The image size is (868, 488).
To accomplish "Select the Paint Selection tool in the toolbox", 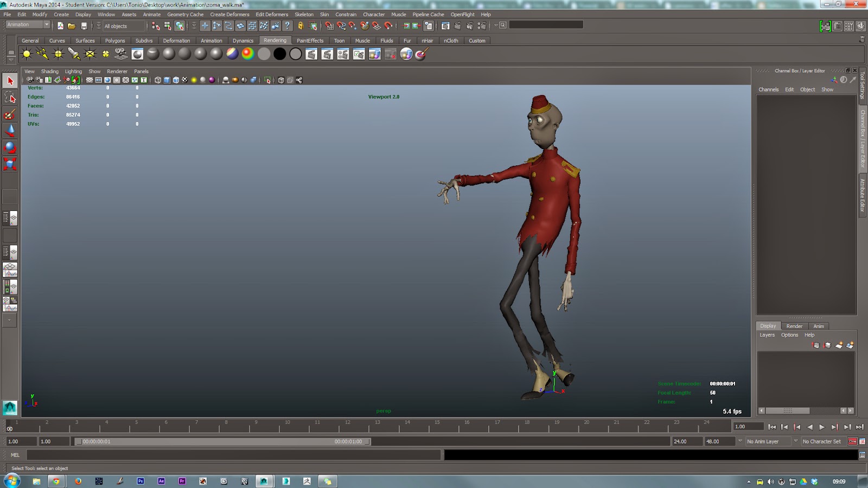I will 10,114.
